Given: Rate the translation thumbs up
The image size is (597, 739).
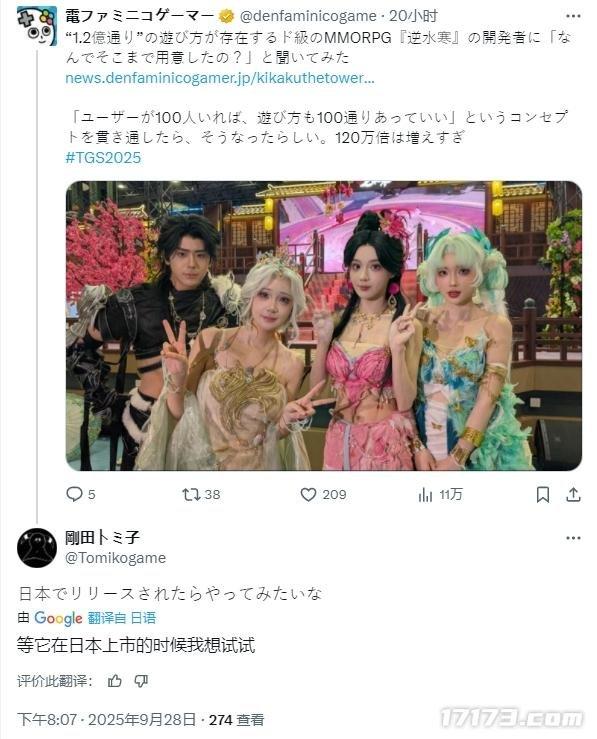Looking at the screenshot, I should click(x=114, y=681).
